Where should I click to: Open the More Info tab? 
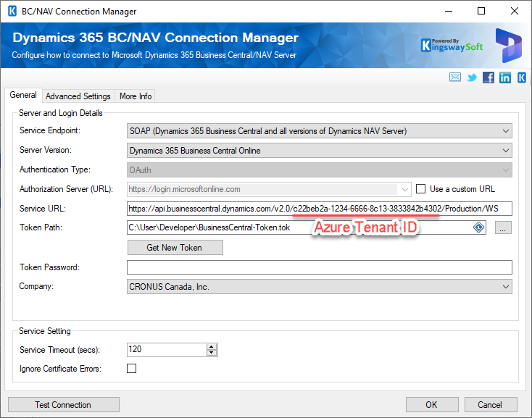click(136, 96)
